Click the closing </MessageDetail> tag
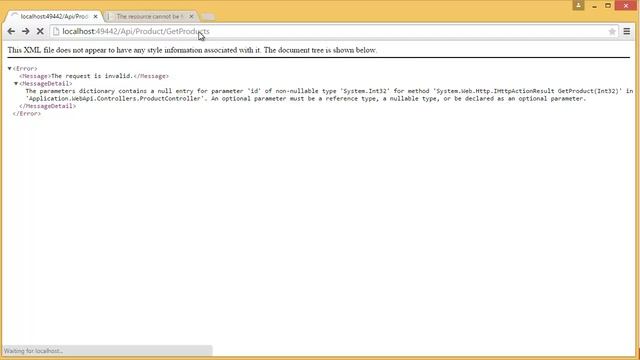This screenshot has height=360, width=640. [x=47, y=106]
